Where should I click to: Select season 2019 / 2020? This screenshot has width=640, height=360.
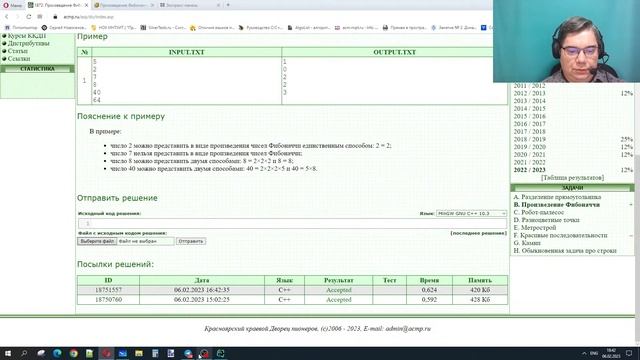pos(529,147)
